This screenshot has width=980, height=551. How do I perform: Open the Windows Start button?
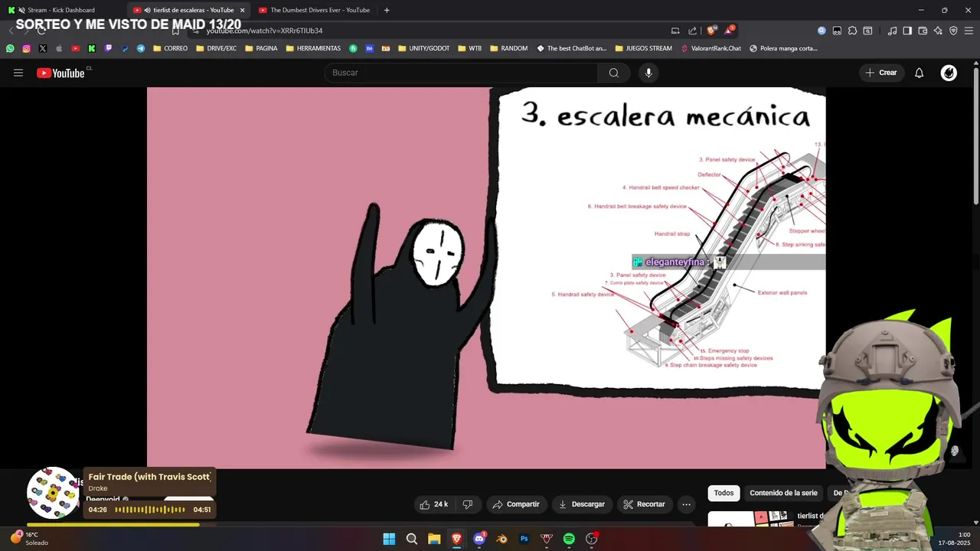389,539
